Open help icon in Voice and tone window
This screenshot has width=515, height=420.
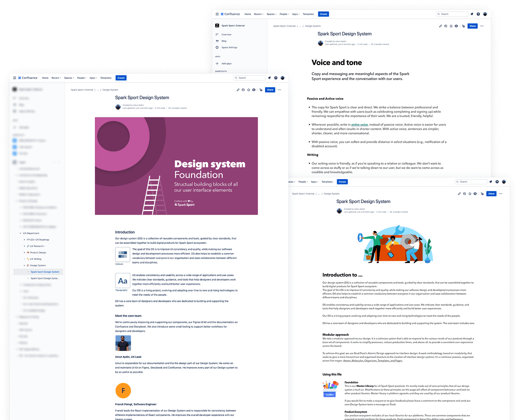tap(478, 14)
